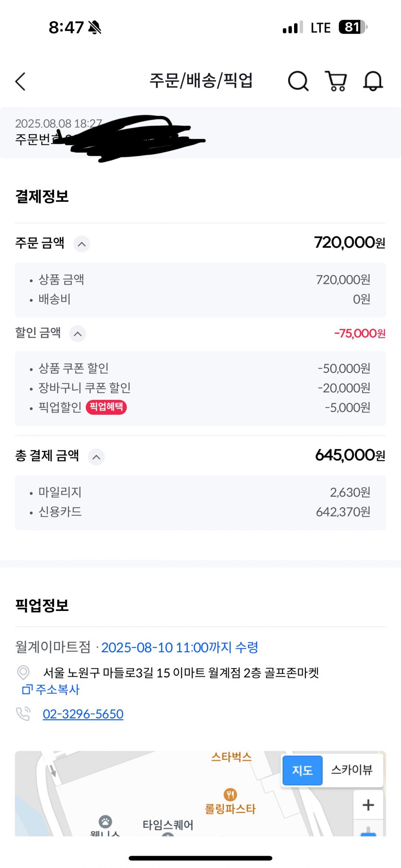Screen dimensions: 401x868
Task: Open the shopping cart
Action: tap(336, 81)
